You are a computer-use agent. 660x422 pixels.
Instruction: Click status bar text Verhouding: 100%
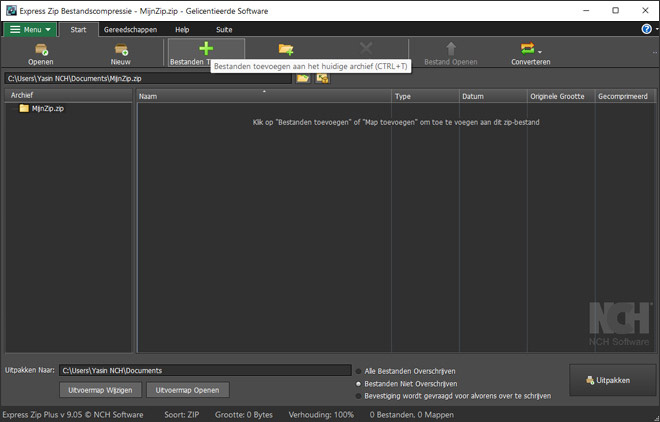(321, 415)
